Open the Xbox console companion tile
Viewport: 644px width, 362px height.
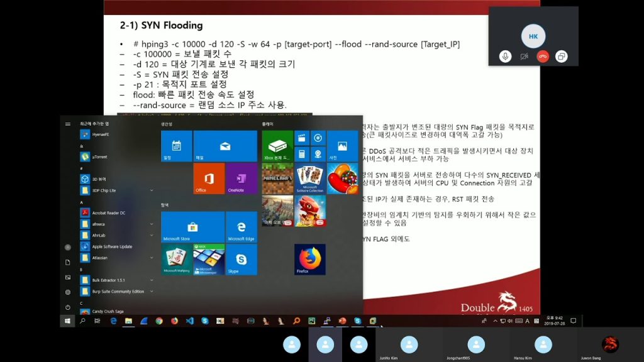point(277,146)
